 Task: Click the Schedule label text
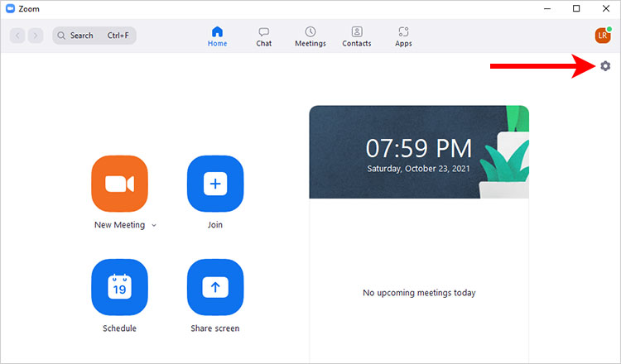tap(119, 328)
